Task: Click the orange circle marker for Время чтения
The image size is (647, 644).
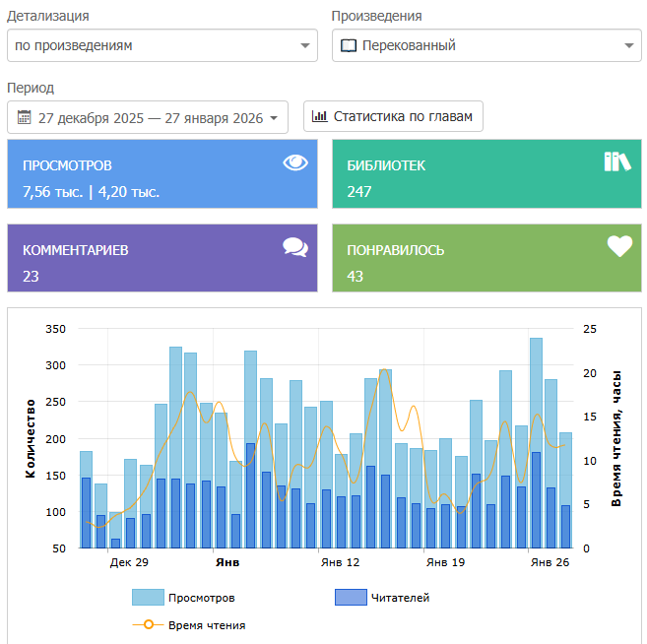Action: [149, 624]
